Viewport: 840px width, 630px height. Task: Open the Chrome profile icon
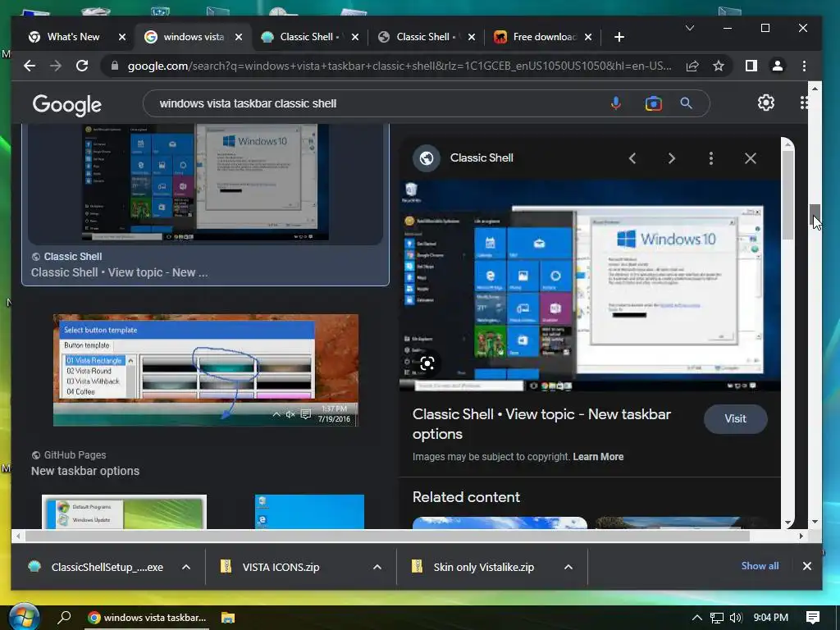pyautogui.click(x=778, y=66)
